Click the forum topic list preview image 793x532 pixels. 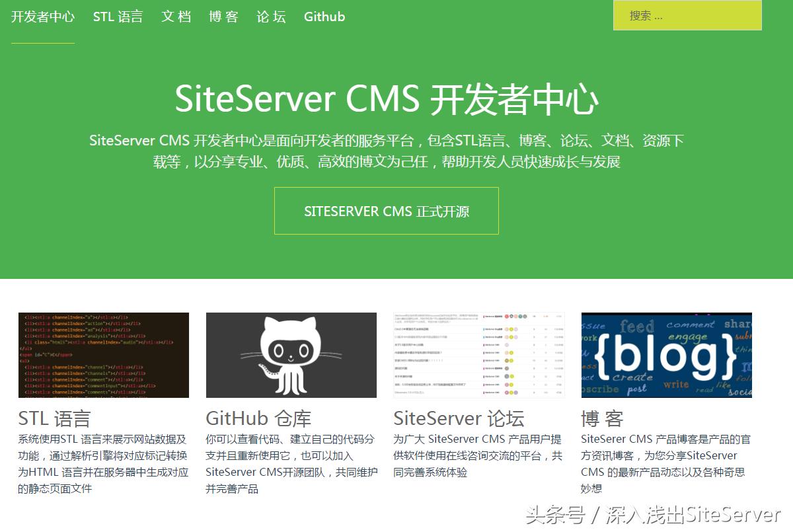click(477, 354)
